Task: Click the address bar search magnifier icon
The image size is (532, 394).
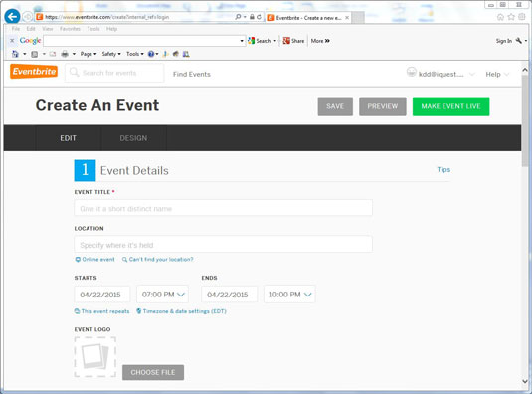Action: 238,17
